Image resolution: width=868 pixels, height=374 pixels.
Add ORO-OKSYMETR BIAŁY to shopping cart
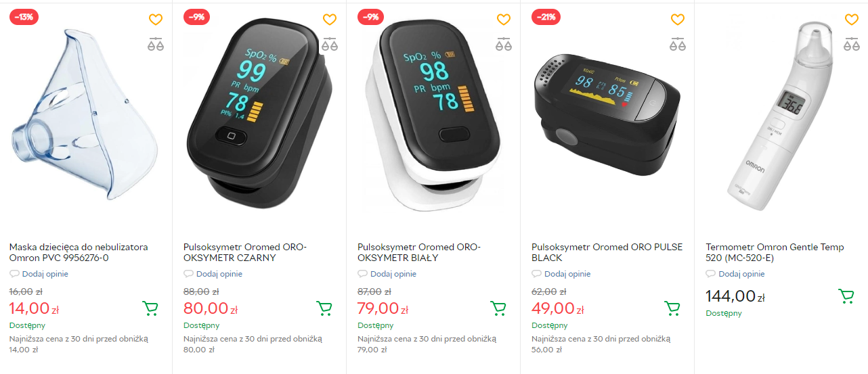coord(498,308)
